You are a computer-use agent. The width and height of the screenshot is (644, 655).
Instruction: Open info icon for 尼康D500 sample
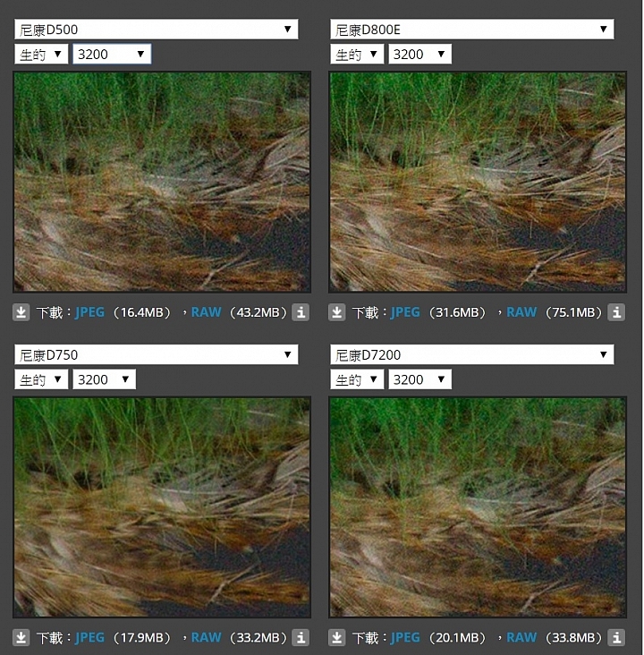301,312
